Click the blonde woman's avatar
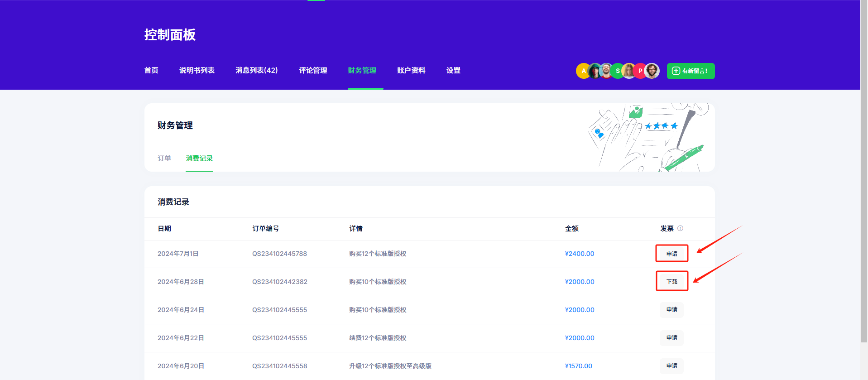Viewport: 868px width, 380px height. tap(628, 71)
